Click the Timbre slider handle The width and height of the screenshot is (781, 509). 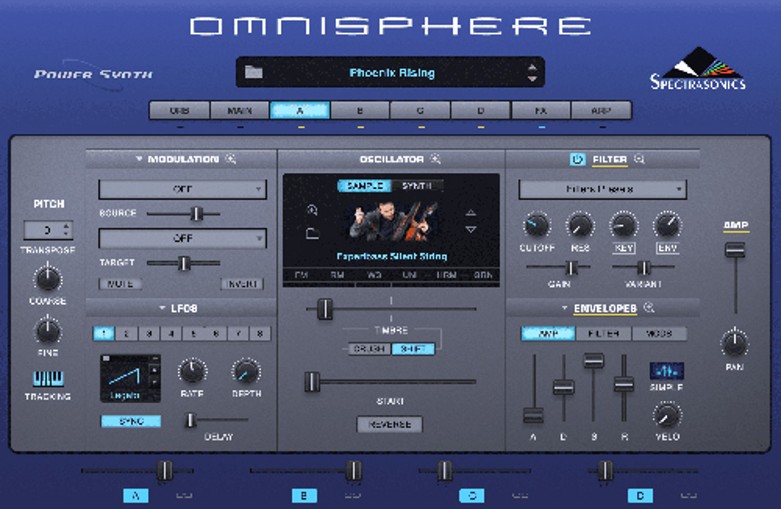[x=325, y=309]
